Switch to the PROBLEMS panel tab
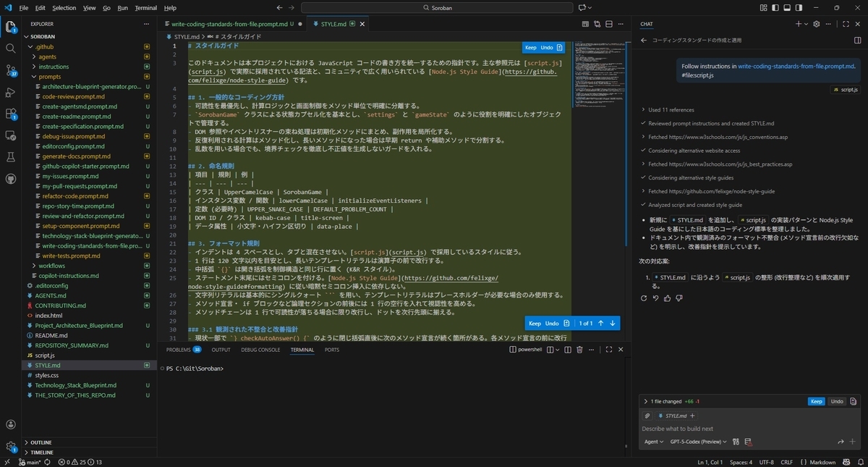Image resolution: width=868 pixels, height=467 pixels. click(183, 350)
